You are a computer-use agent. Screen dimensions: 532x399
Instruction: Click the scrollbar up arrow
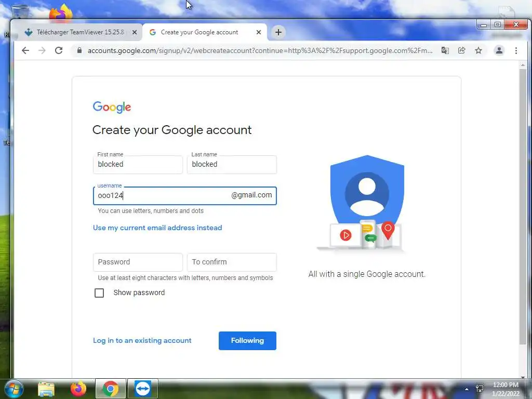523,64
